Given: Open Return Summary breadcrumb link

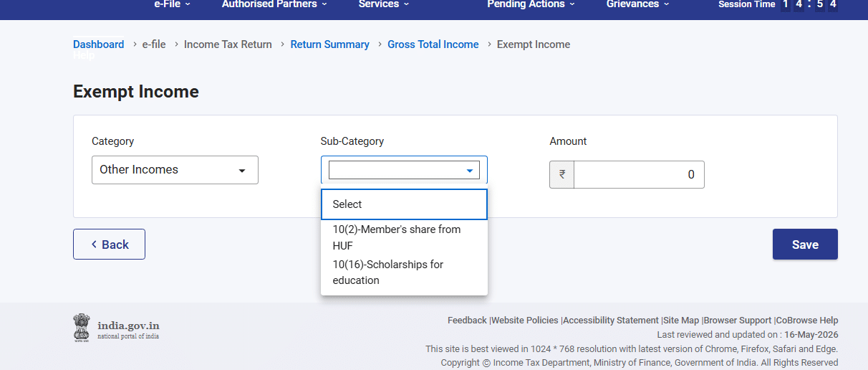Looking at the screenshot, I should click(x=329, y=44).
